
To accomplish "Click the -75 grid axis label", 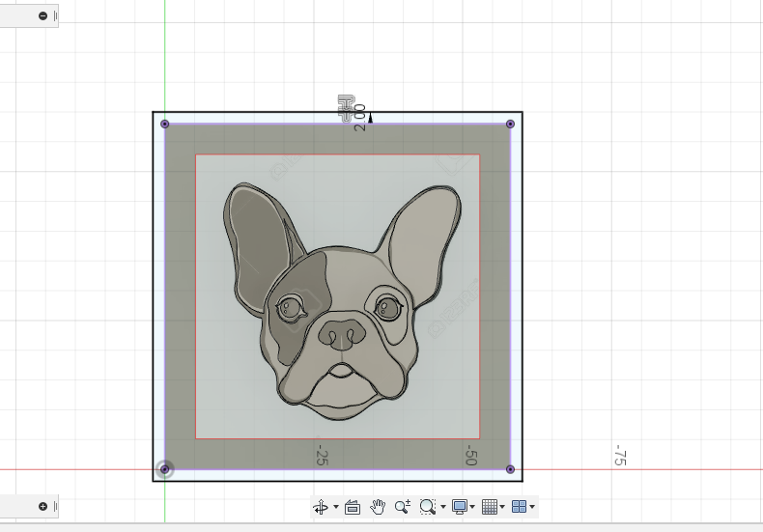I will [620, 455].
